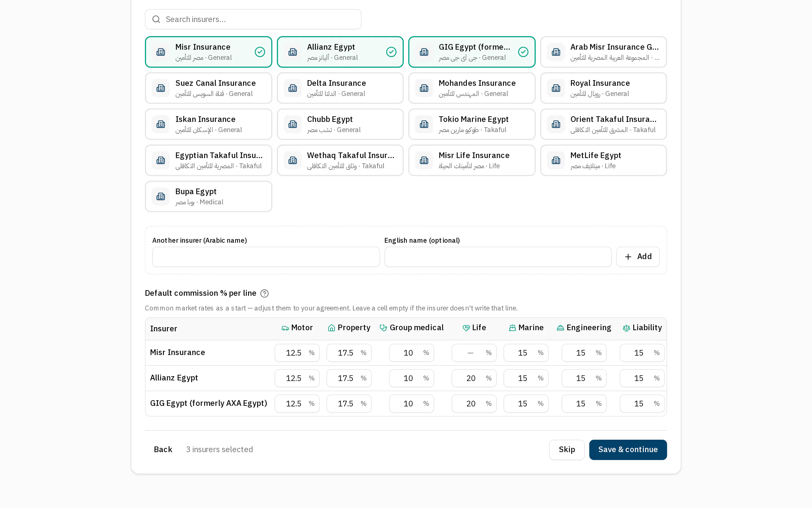Select the Orient Takaful Insurance card
This screenshot has width=812, height=508.
603,124
